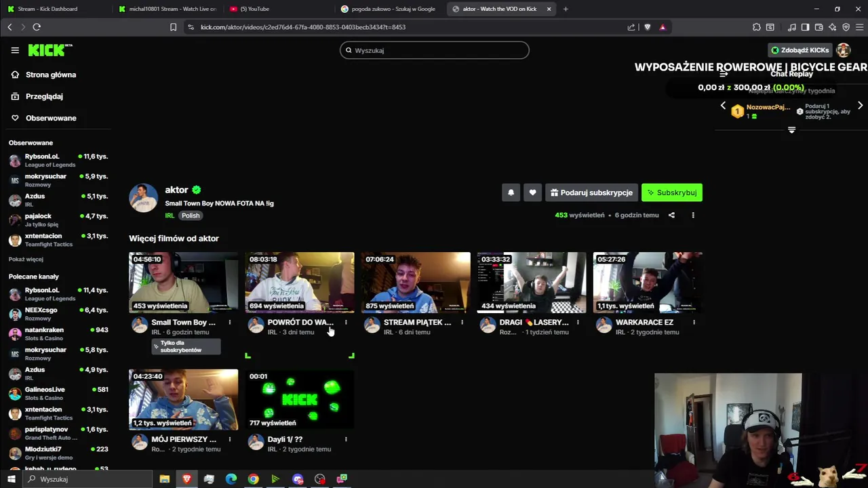
Task: Open options for POWRÓT DO WA... video
Action: point(346,323)
